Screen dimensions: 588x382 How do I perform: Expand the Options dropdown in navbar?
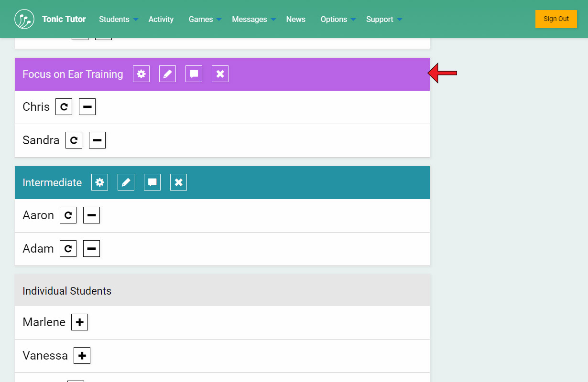338,19
